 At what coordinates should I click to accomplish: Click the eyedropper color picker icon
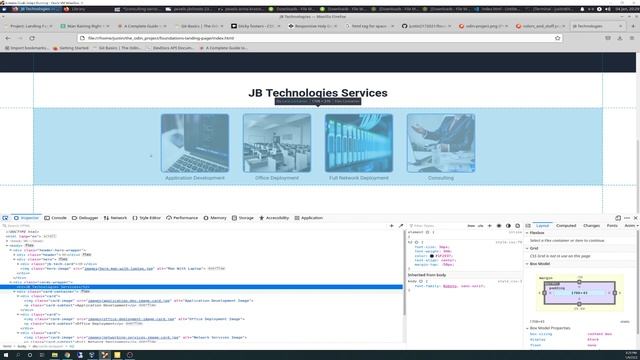tap(401, 226)
